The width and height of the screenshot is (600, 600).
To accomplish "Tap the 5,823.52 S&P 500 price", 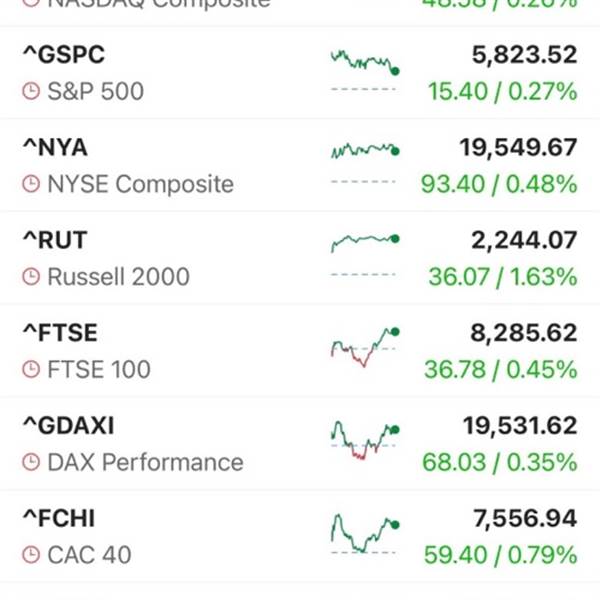I will click(524, 55).
